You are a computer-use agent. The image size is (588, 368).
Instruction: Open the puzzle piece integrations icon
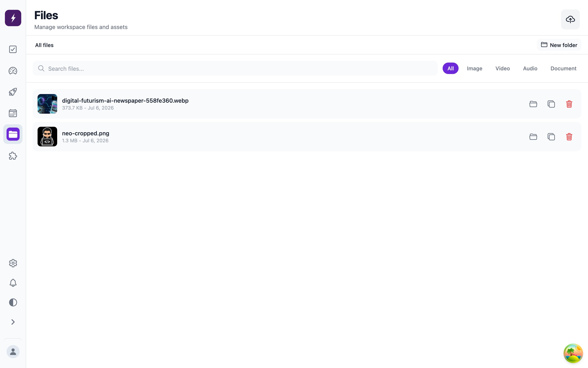coord(13,156)
